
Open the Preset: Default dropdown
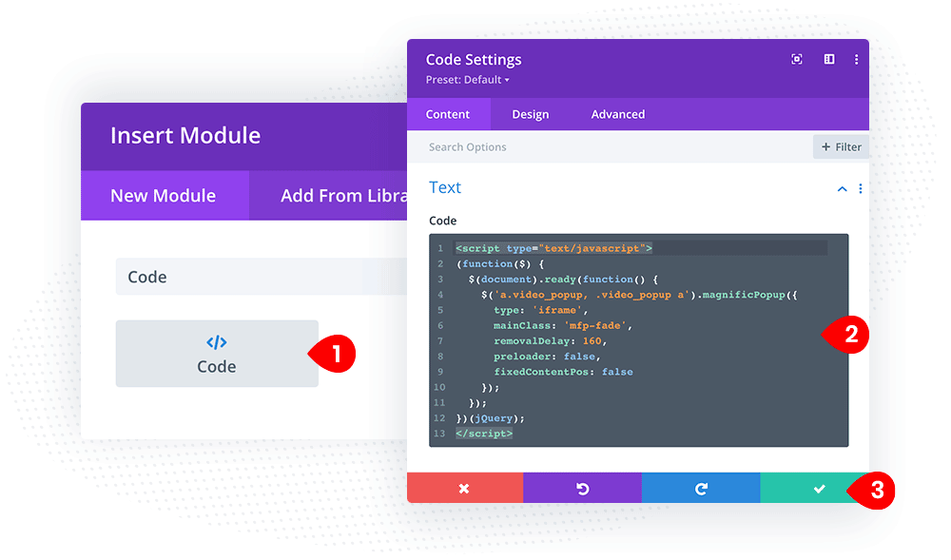point(466,80)
